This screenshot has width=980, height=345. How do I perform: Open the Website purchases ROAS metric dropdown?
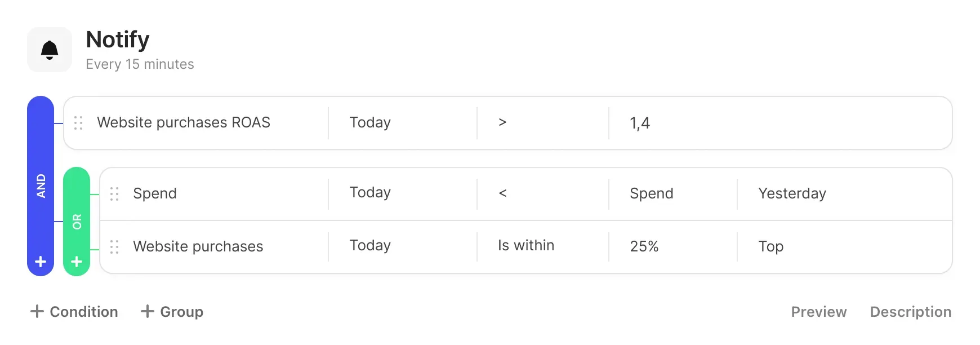pyautogui.click(x=184, y=123)
